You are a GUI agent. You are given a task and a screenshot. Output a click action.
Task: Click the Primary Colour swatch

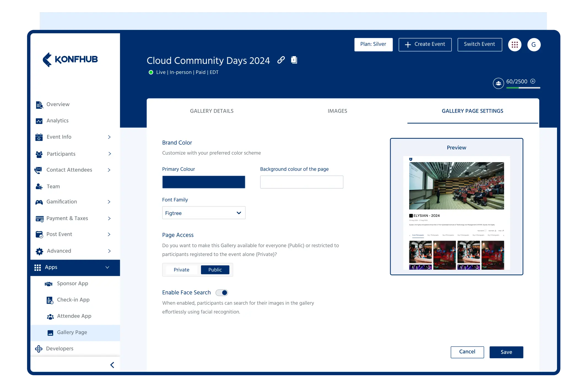click(204, 182)
